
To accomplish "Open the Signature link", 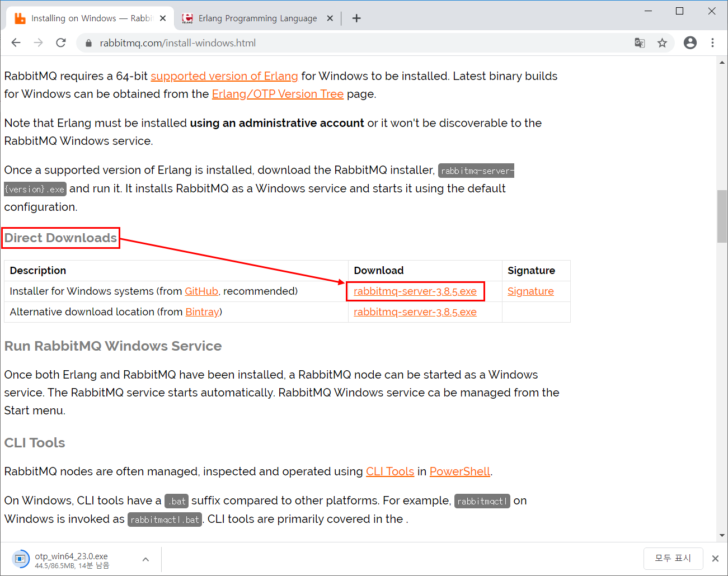I will pos(530,291).
